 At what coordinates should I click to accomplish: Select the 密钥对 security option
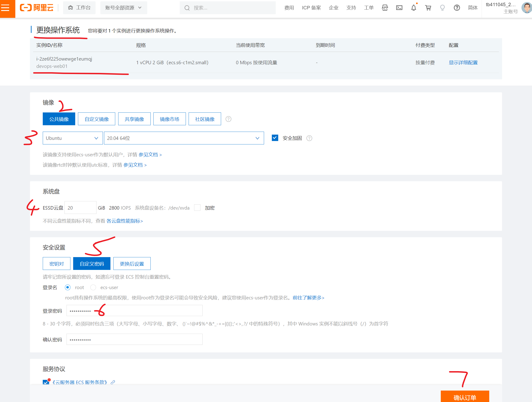pos(56,264)
